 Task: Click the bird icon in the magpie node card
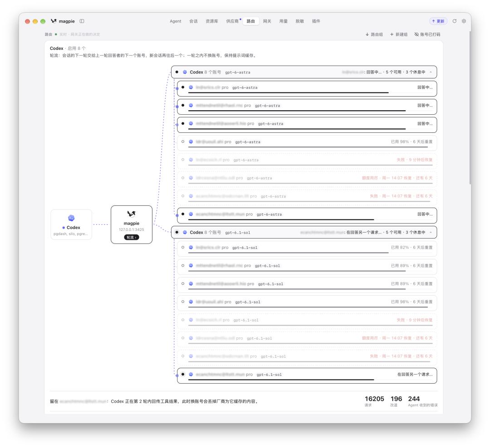tap(131, 214)
